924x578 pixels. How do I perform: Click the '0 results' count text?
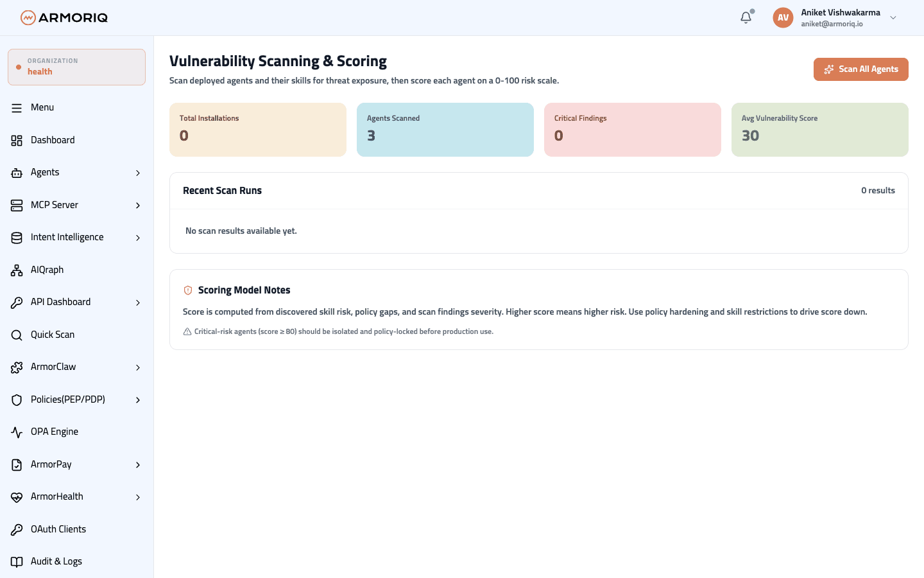(x=878, y=191)
